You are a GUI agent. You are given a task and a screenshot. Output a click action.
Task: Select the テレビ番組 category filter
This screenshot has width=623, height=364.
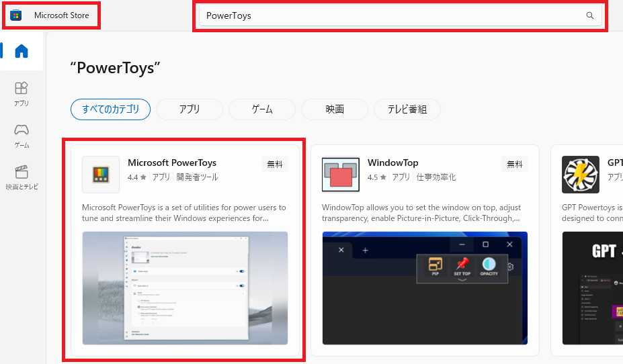407,109
